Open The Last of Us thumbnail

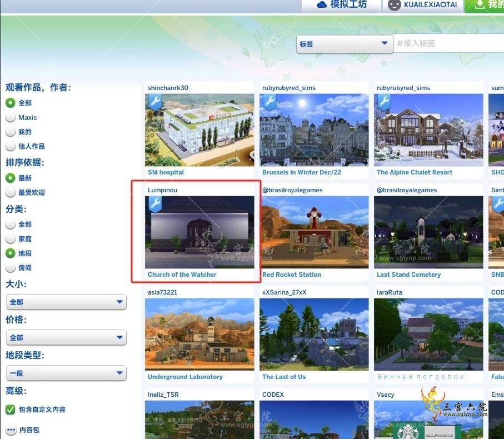[314, 334]
